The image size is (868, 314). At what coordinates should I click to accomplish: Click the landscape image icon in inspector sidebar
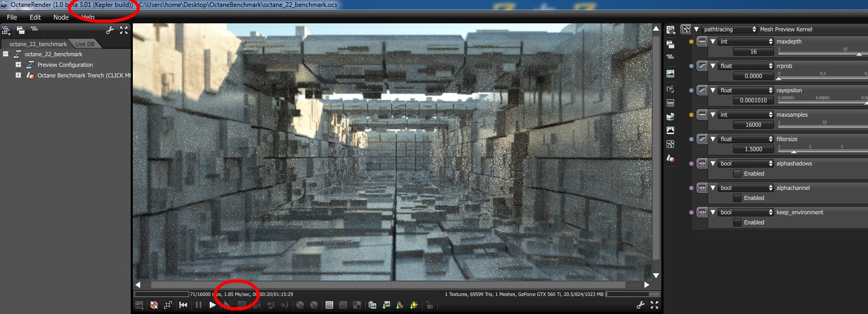tap(670, 74)
